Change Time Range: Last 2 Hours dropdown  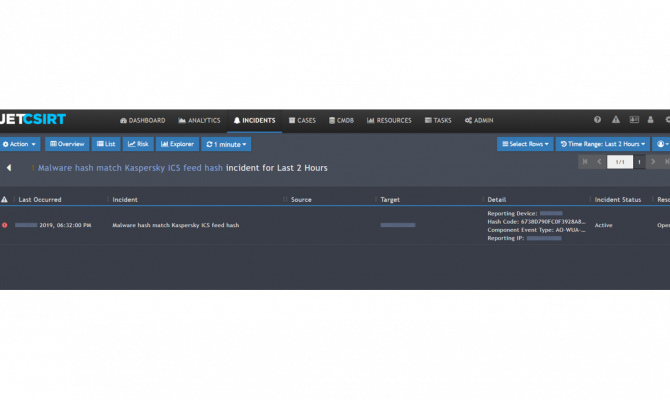tap(602, 144)
